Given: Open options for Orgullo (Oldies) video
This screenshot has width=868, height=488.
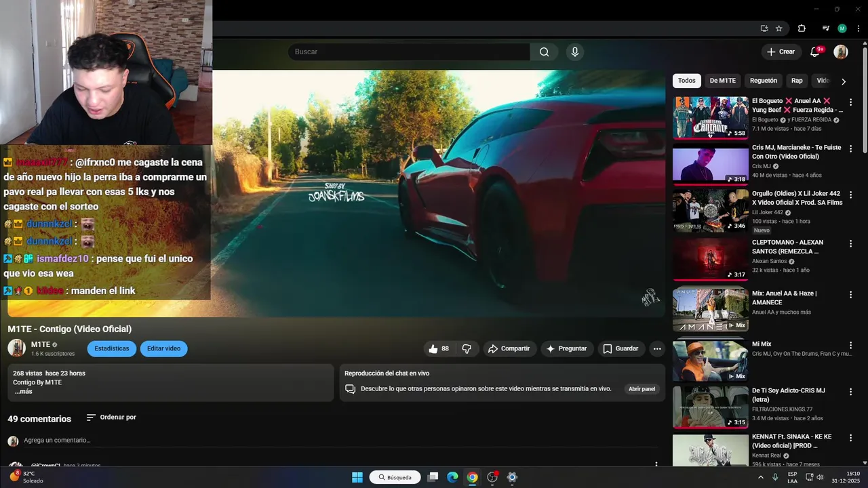Looking at the screenshot, I should [x=850, y=195].
